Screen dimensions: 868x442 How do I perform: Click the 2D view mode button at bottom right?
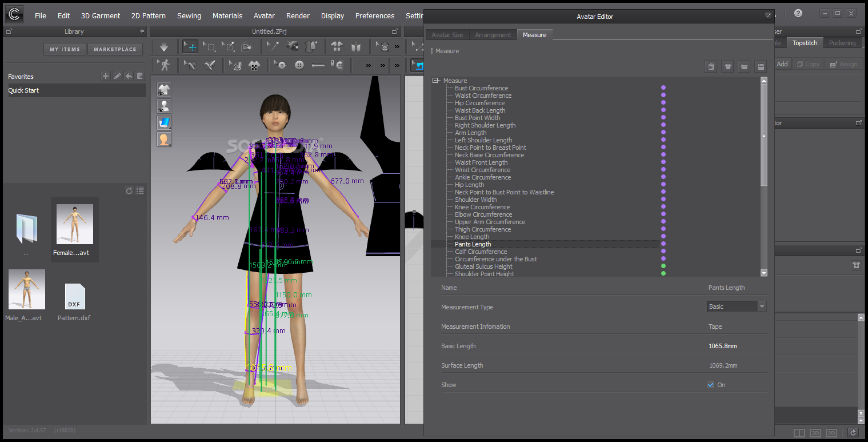[x=831, y=433]
